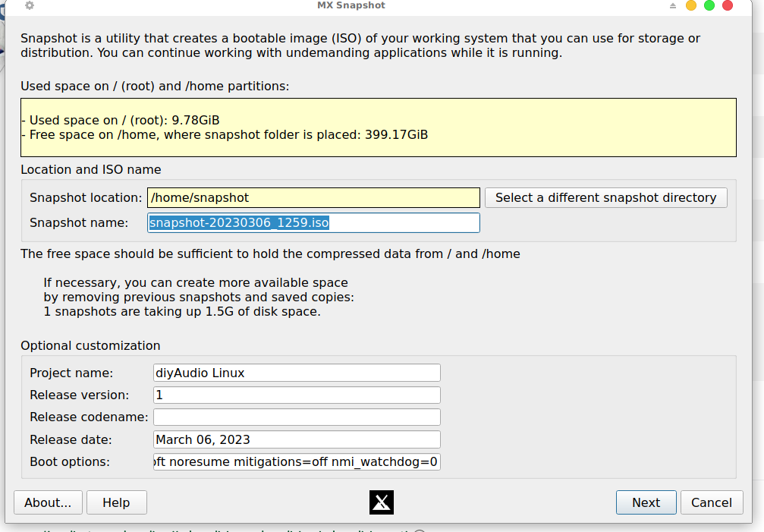The height and width of the screenshot is (532, 764).
Task: Click the 'MX Snapshot' window title
Action: click(x=351, y=5)
